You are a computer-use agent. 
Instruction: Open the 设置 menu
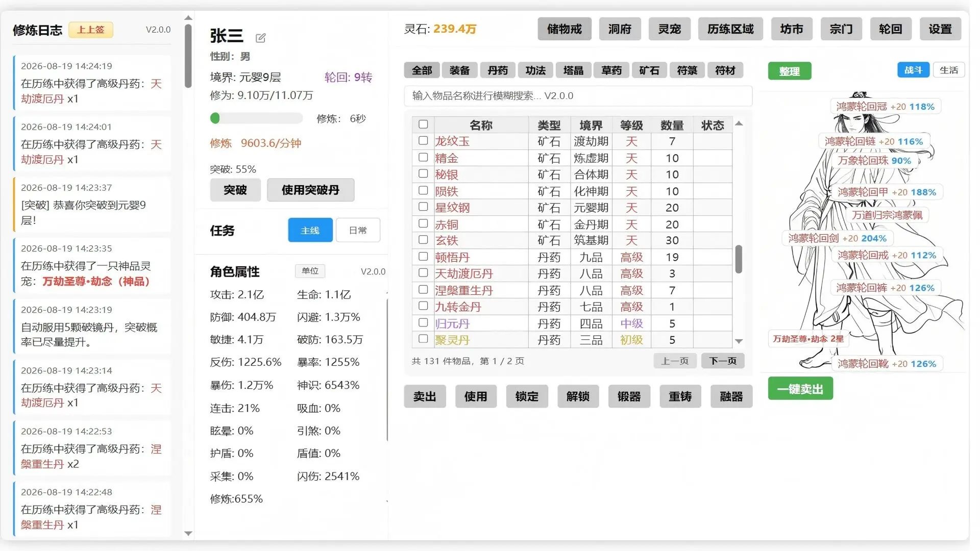[940, 29]
